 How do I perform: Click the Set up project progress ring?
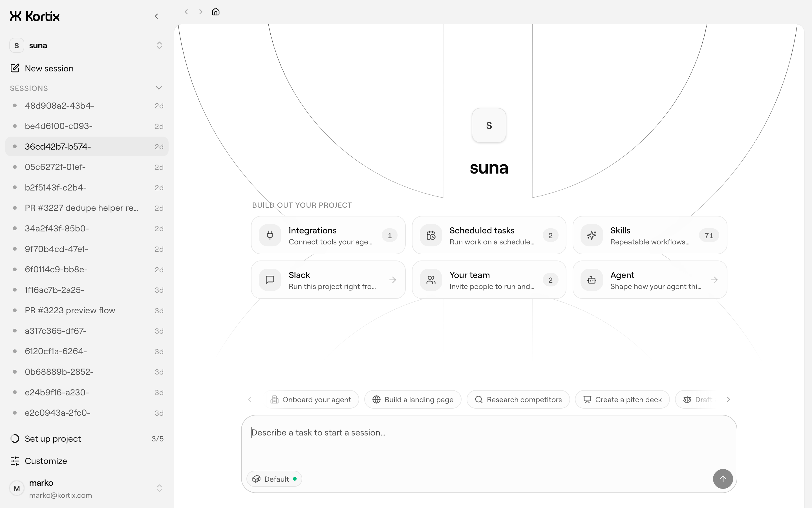[x=15, y=439]
